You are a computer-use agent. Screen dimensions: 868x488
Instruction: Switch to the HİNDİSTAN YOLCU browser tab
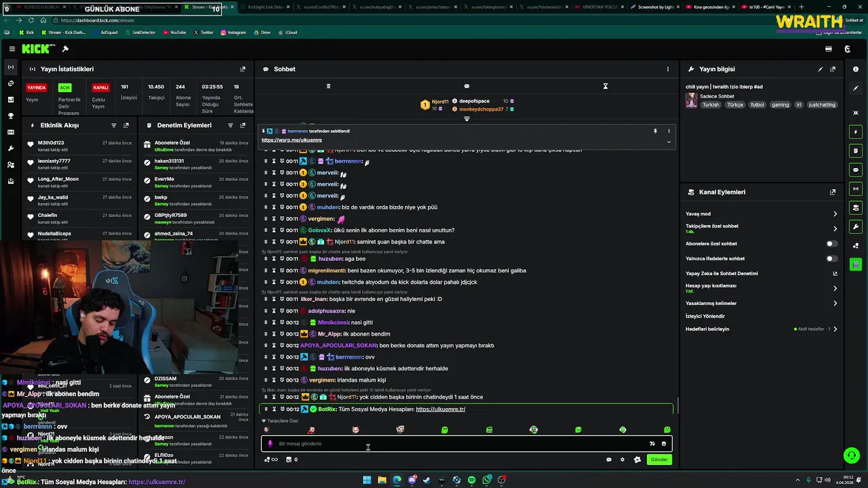tap(599, 7)
